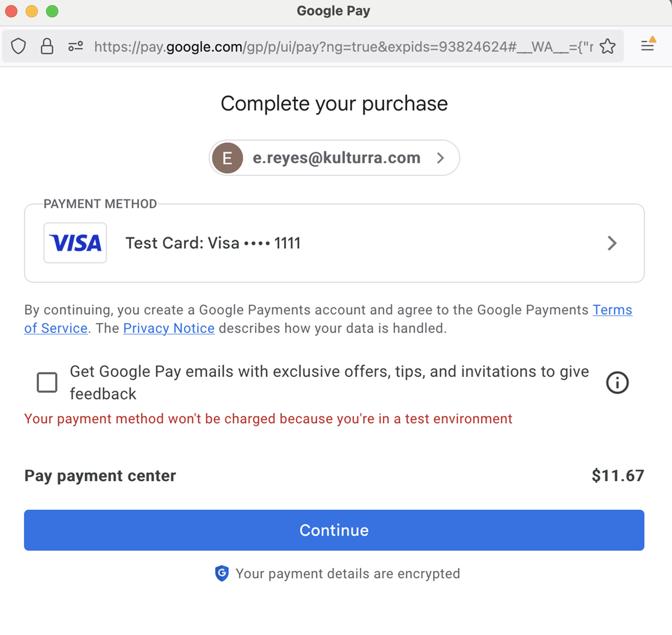Focus the pay.google.com URL address field
Image resolution: width=672 pixels, height=635 pixels.
pyautogui.click(x=343, y=47)
